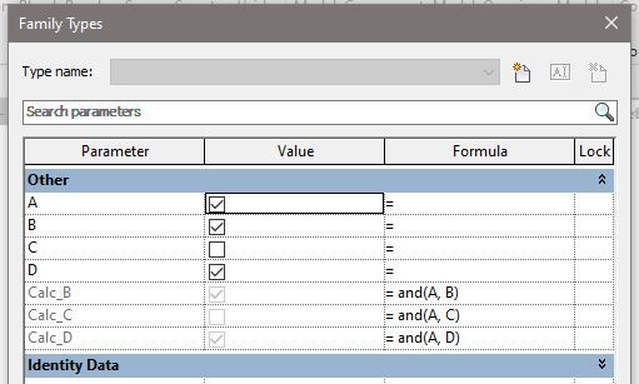
Task: Click the search magnifier icon
Action: point(604,112)
